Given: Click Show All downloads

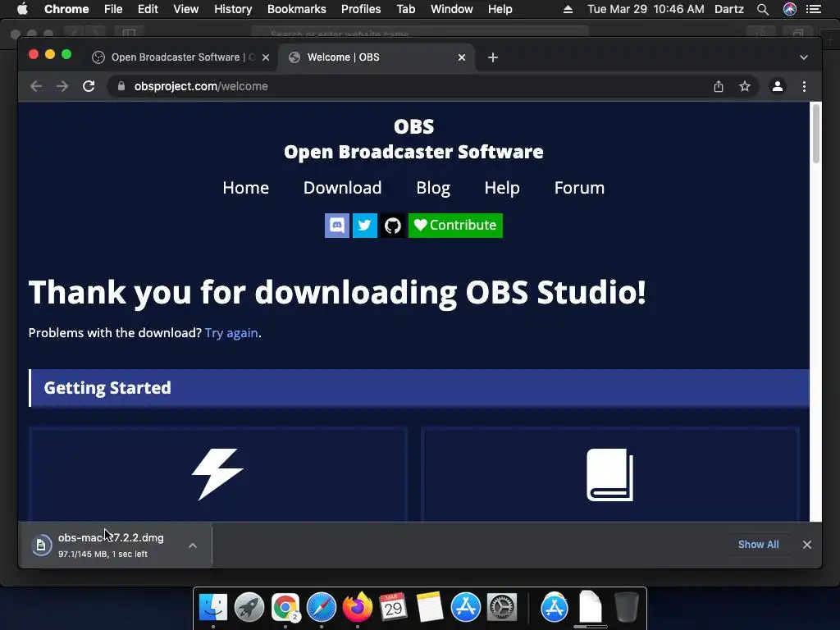Looking at the screenshot, I should pyautogui.click(x=758, y=545).
